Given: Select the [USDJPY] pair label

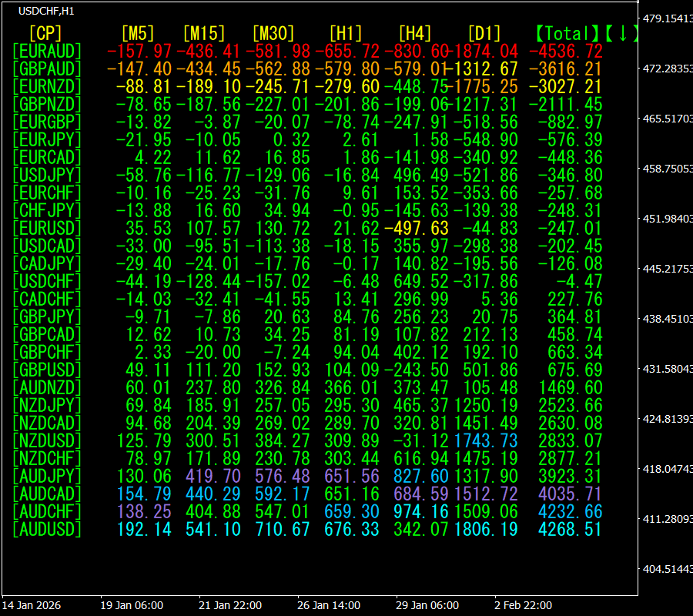Looking at the screenshot, I should click(x=47, y=175).
